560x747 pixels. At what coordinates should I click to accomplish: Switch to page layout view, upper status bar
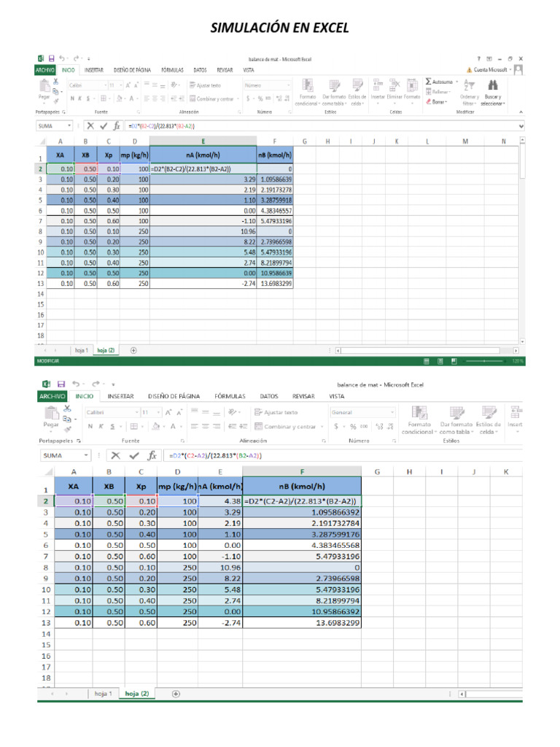tap(440, 361)
